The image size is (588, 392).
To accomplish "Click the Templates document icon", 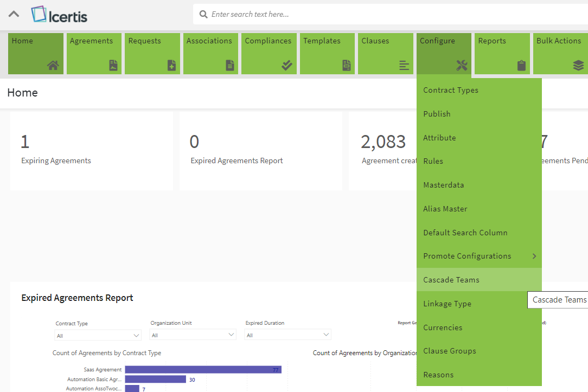I will click(346, 66).
